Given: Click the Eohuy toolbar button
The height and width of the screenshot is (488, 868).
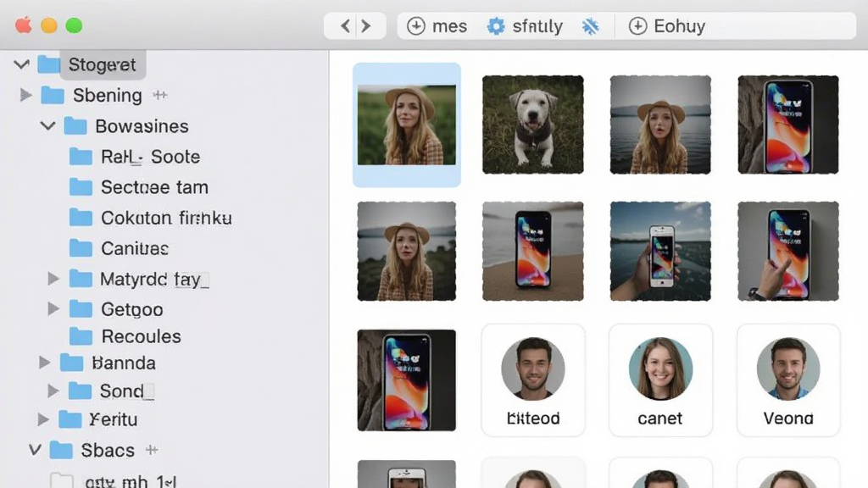Looking at the screenshot, I should point(667,26).
